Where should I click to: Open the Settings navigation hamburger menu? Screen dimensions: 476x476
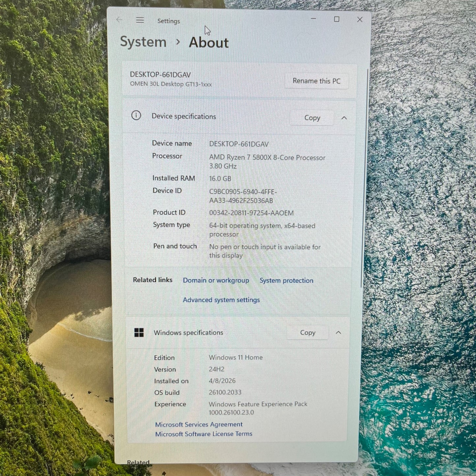(x=140, y=20)
